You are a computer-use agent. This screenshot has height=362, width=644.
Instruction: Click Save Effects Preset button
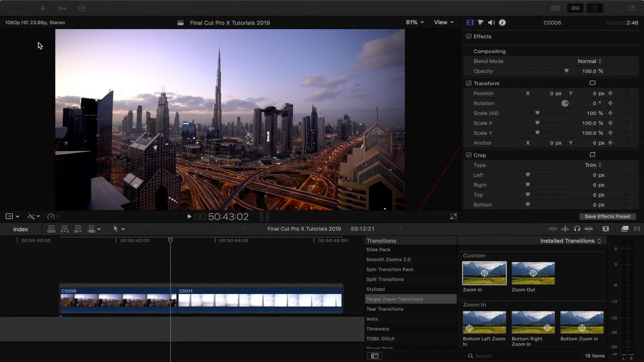(607, 217)
